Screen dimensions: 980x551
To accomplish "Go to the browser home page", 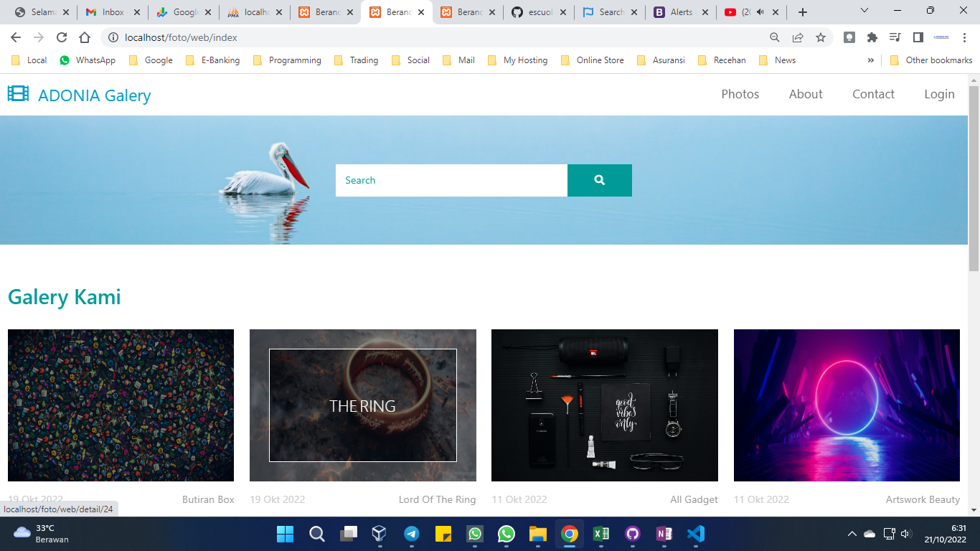I will [x=85, y=37].
